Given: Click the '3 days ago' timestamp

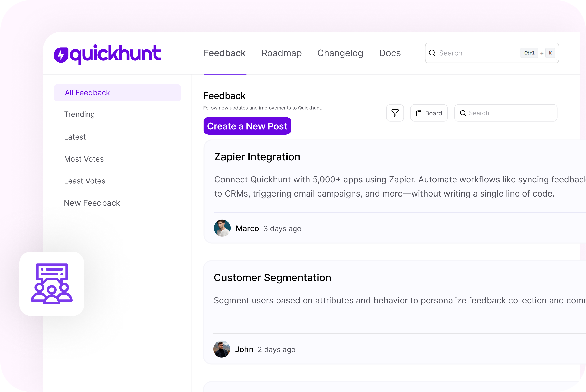Looking at the screenshot, I should 282,229.
